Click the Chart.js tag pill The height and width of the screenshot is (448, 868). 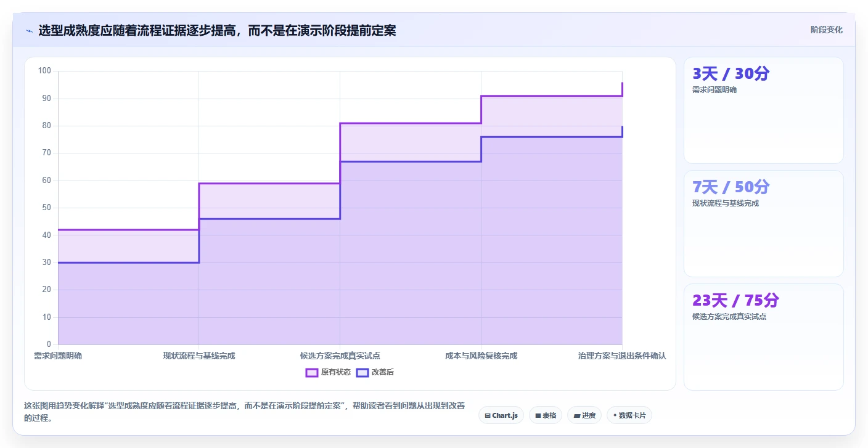pos(501,415)
